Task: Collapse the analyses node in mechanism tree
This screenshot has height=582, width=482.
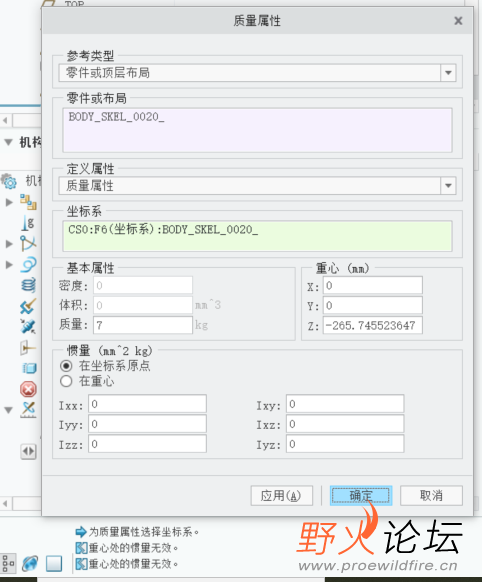Action: coord(9,410)
